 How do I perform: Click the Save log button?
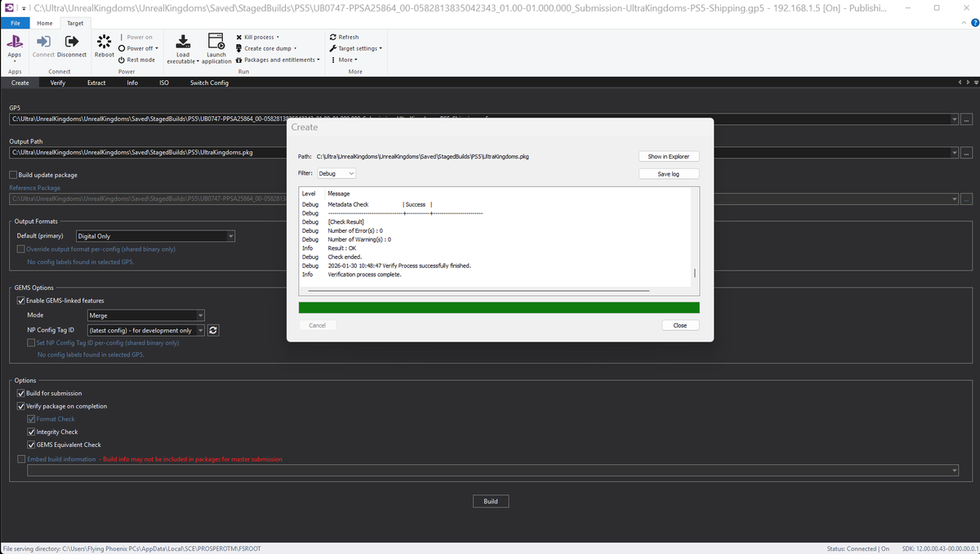[669, 174]
